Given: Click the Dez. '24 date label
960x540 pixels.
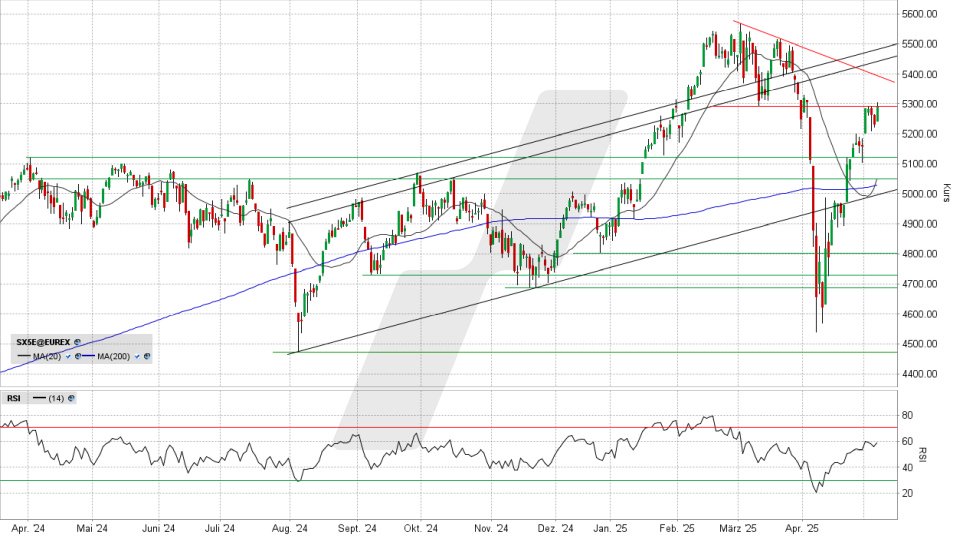Looking at the screenshot, I should [556, 528].
